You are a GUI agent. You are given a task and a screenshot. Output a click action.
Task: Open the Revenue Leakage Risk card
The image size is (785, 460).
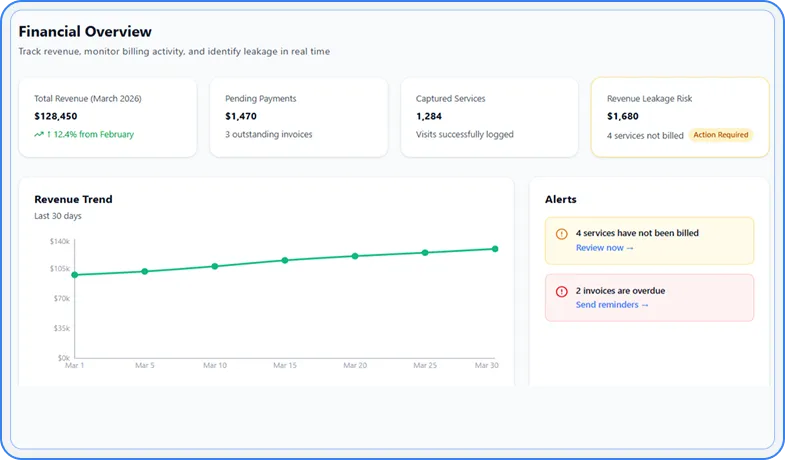[x=680, y=117]
